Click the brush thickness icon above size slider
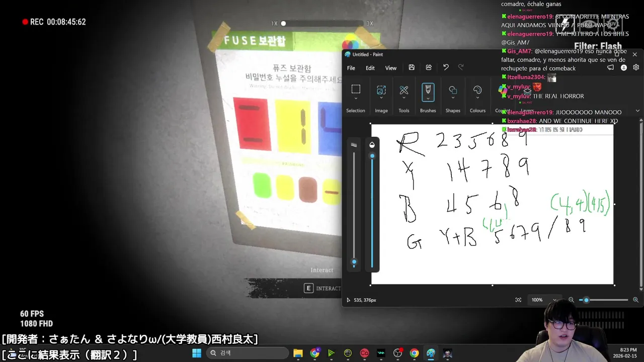644x362 pixels. (x=354, y=145)
